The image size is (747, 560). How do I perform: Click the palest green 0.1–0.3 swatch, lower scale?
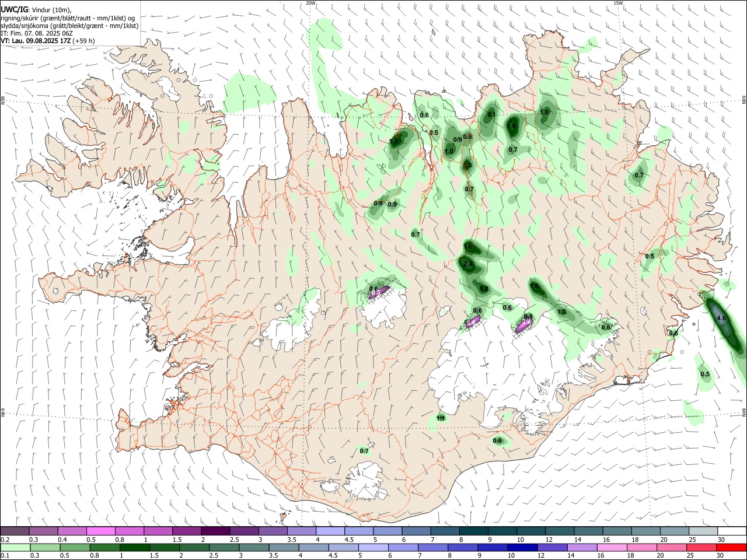15,548
